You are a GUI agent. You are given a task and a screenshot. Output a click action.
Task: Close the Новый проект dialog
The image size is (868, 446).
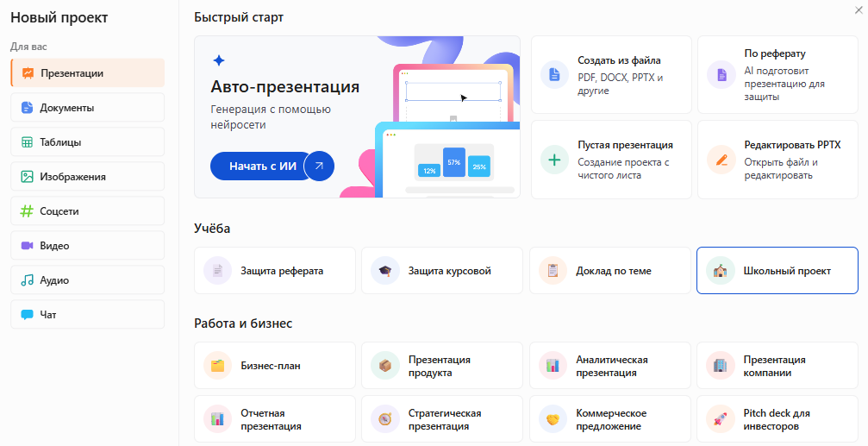point(859,10)
